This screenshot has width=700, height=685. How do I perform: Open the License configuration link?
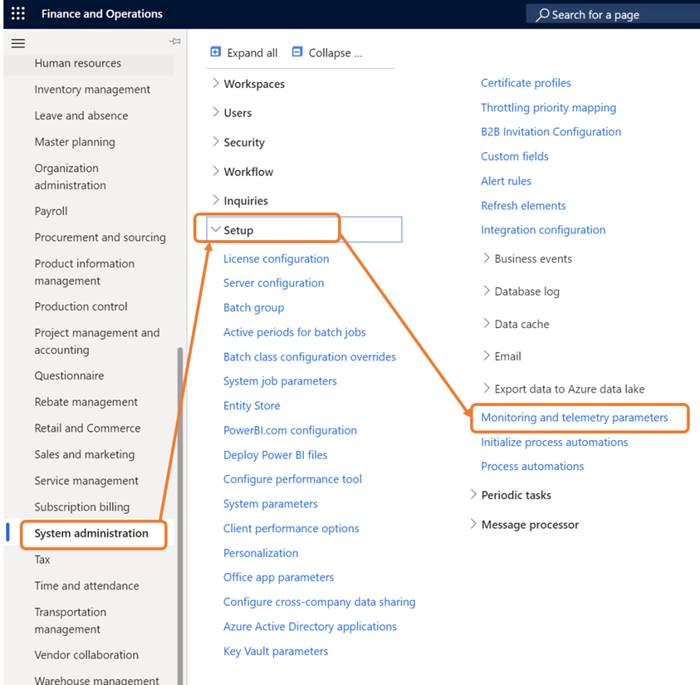276,259
